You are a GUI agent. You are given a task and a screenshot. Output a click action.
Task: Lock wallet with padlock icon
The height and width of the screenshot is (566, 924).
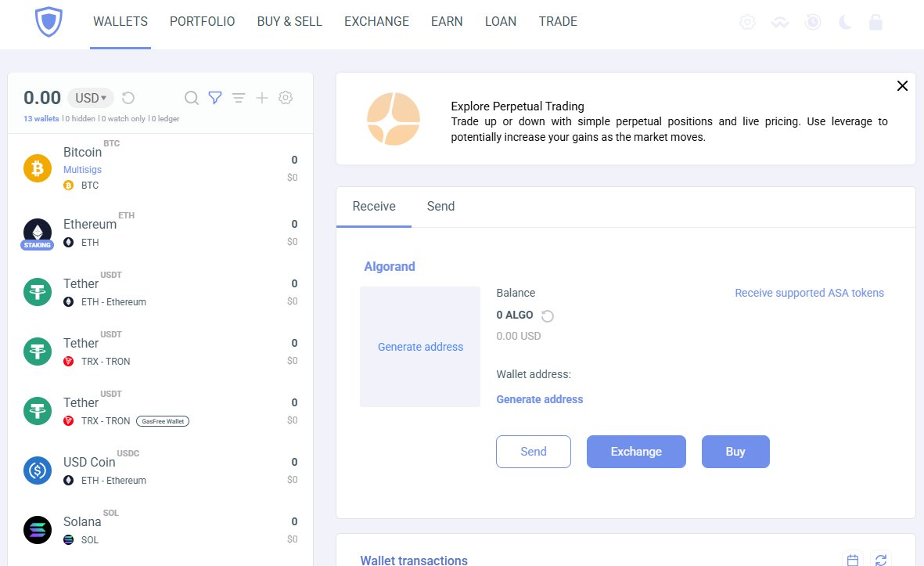tap(875, 23)
